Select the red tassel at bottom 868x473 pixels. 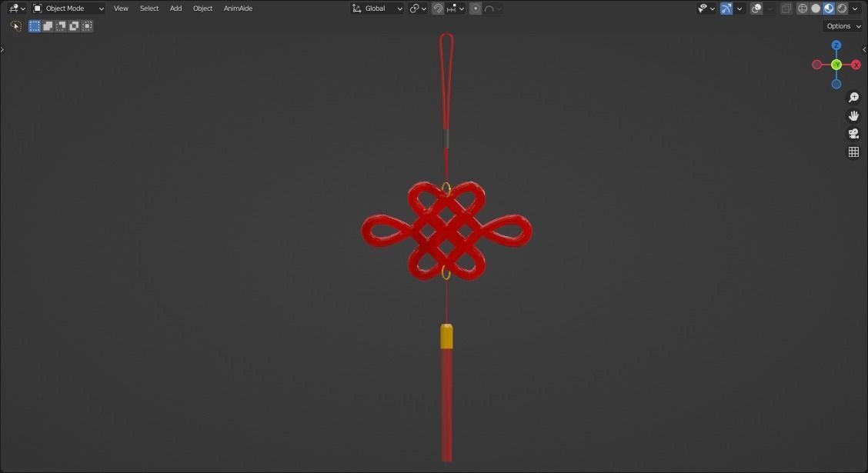pos(447,405)
